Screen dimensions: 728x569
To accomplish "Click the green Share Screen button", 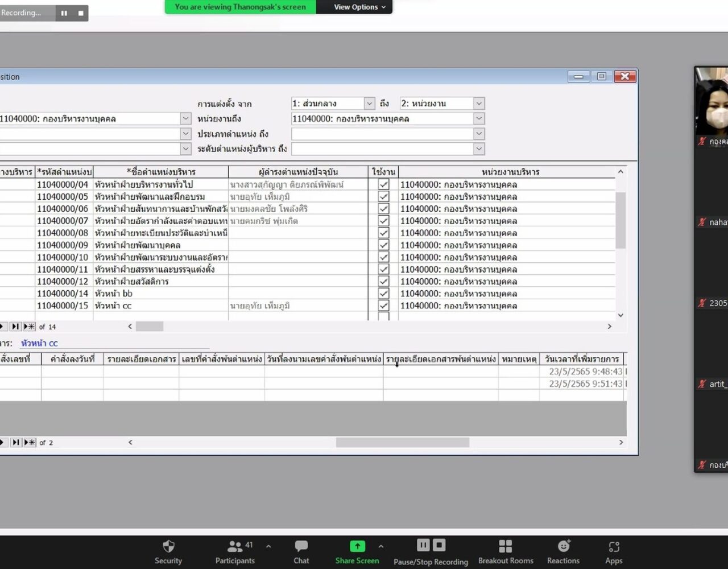I will tap(357, 552).
